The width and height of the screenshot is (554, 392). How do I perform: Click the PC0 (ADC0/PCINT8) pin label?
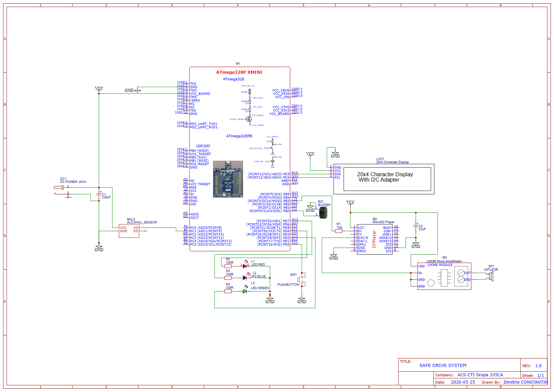tap(206, 228)
